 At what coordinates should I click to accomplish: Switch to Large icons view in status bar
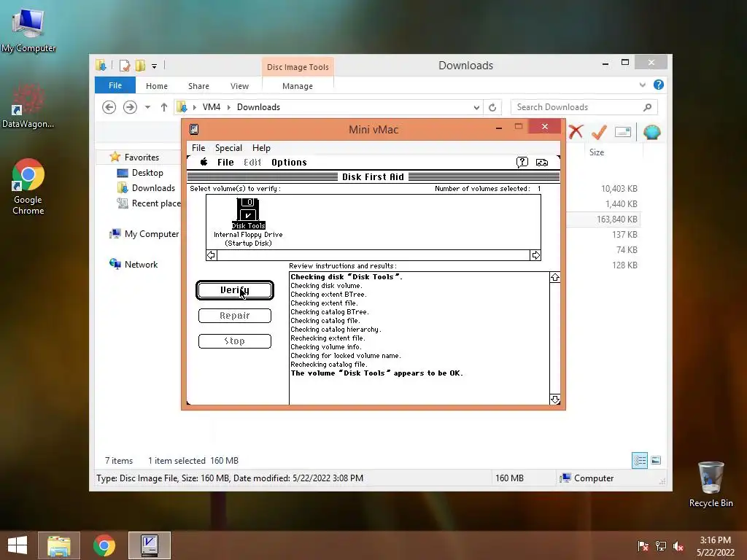point(656,461)
